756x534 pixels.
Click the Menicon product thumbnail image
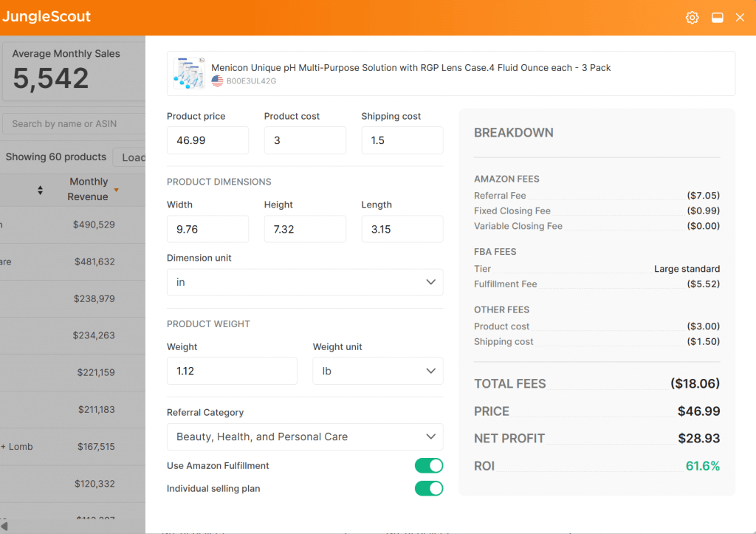click(x=189, y=73)
